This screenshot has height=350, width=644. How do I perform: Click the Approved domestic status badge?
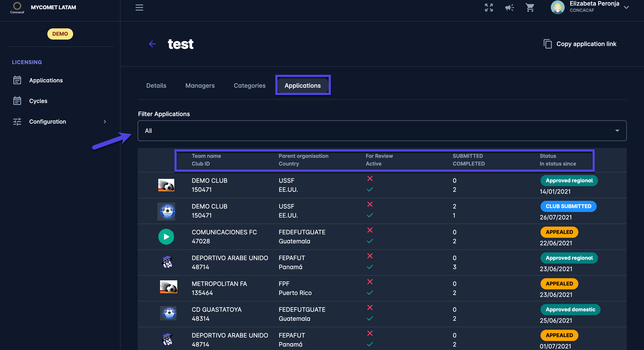pos(570,310)
